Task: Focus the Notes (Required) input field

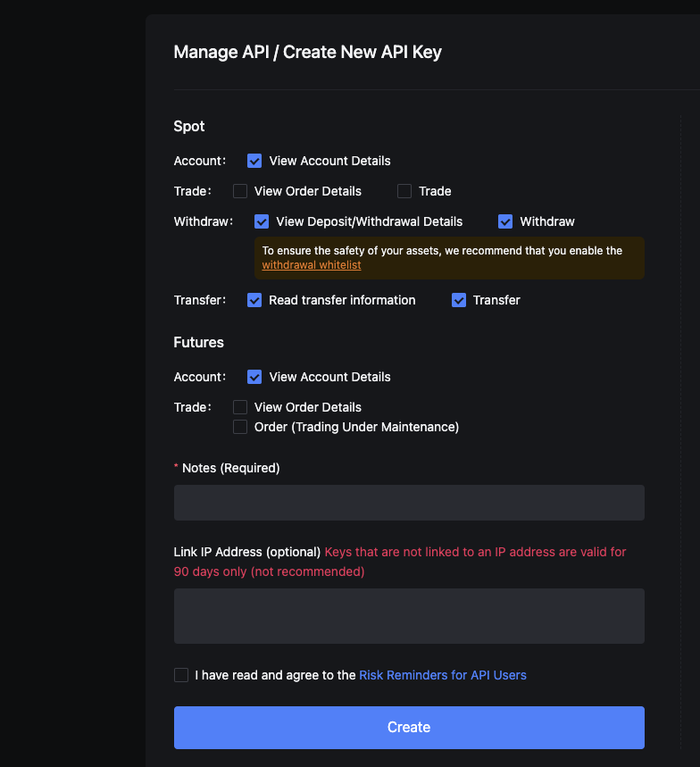Action: 409,503
